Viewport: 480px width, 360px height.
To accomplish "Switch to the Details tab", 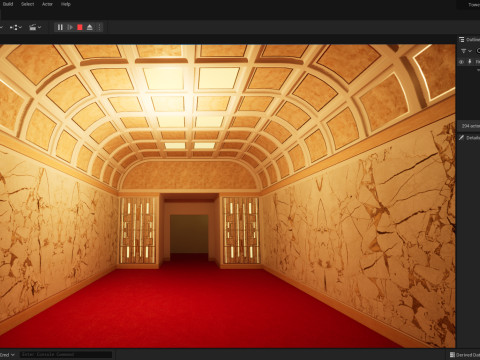I will point(470,138).
